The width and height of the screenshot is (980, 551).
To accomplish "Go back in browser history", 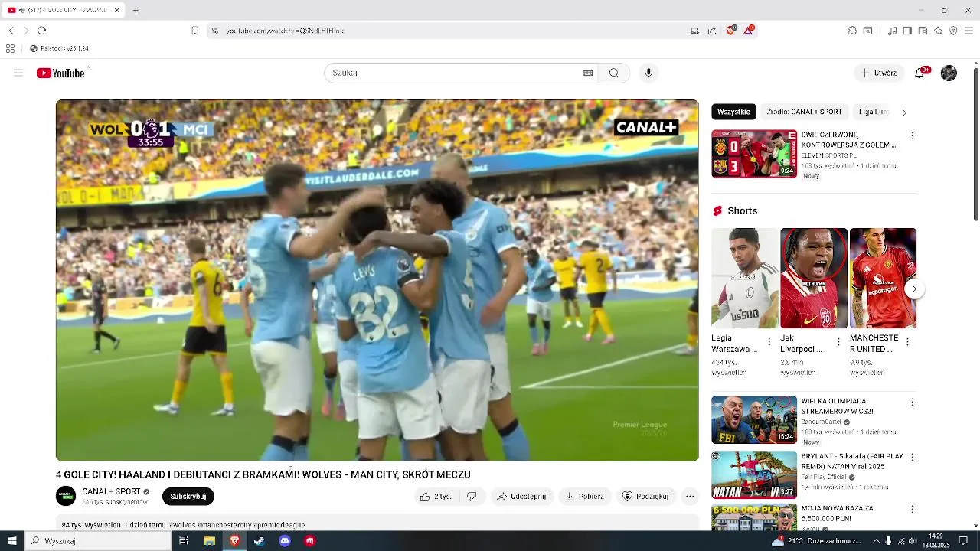I will [11, 31].
